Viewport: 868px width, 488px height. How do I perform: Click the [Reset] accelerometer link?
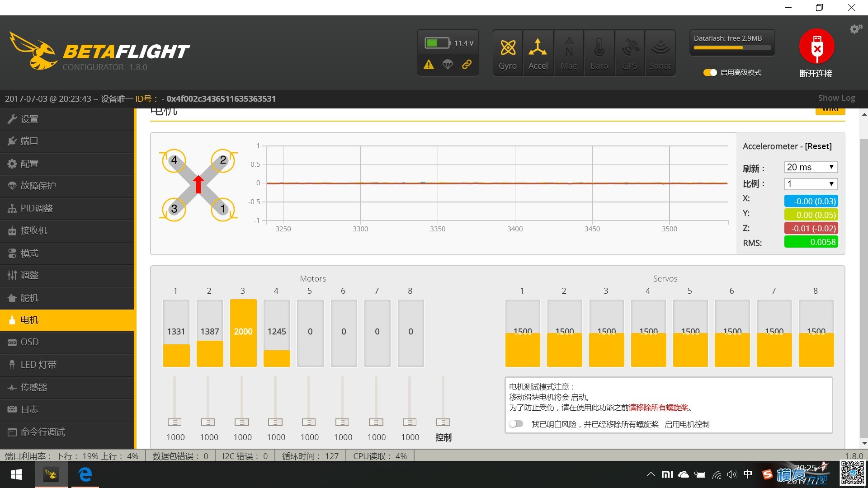click(818, 146)
